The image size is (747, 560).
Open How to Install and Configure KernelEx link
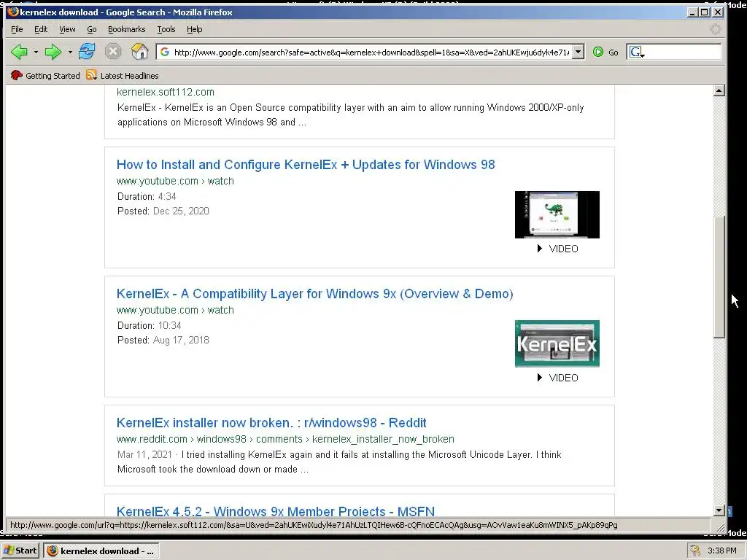pyautogui.click(x=306, y=165)
